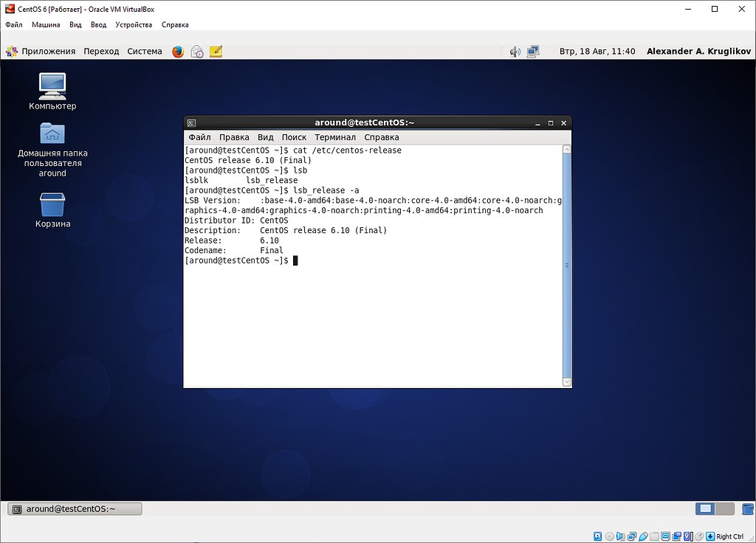Click the VirtualBox network adapters indicator
Screen dimensions: 756x543
point(632,536)
